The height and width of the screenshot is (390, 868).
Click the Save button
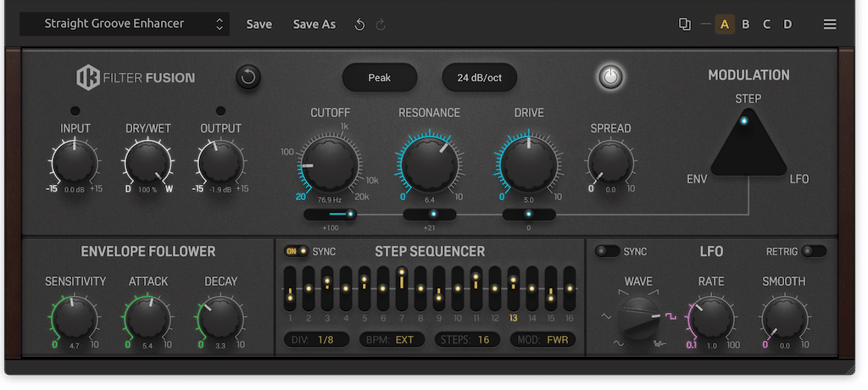(x=259, y=25)
